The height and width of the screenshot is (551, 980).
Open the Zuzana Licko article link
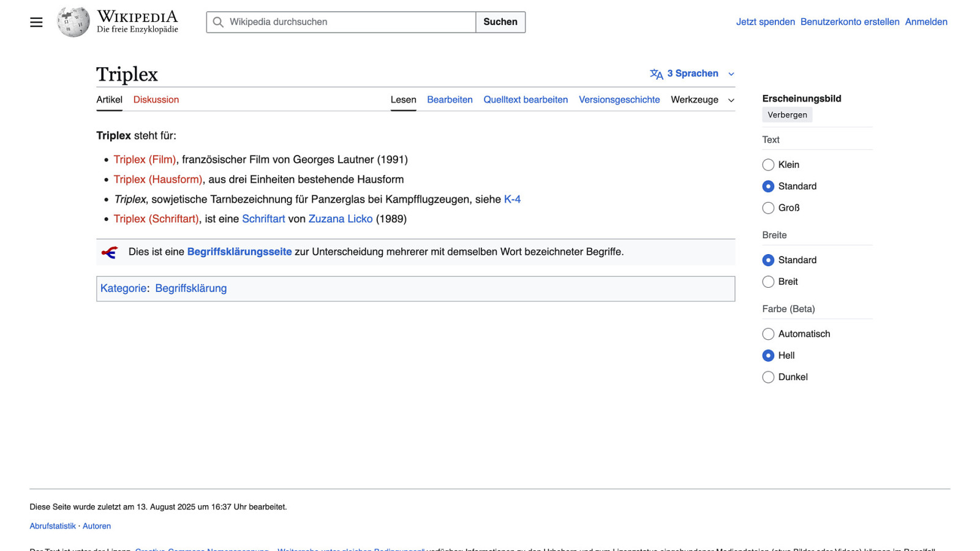[x=340, y=219]
